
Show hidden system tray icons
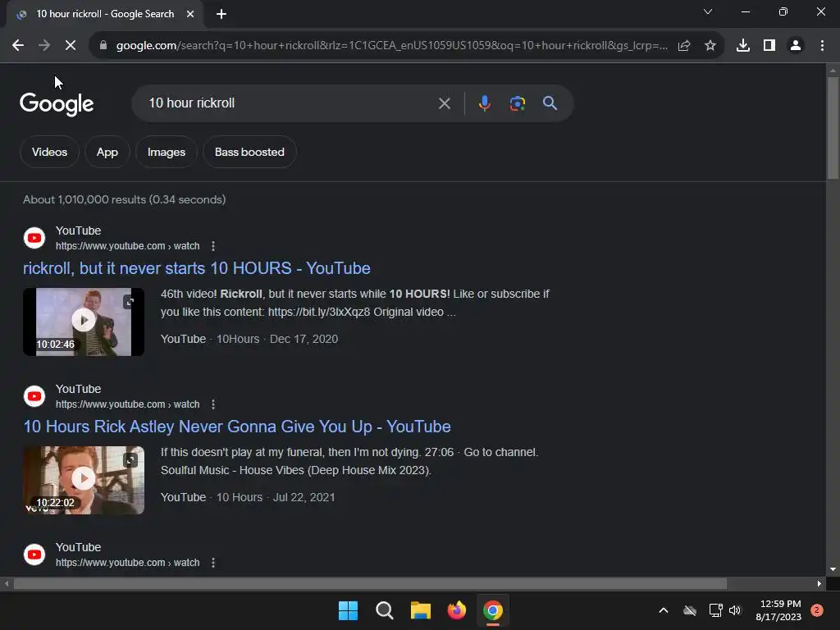click(663, 610)
